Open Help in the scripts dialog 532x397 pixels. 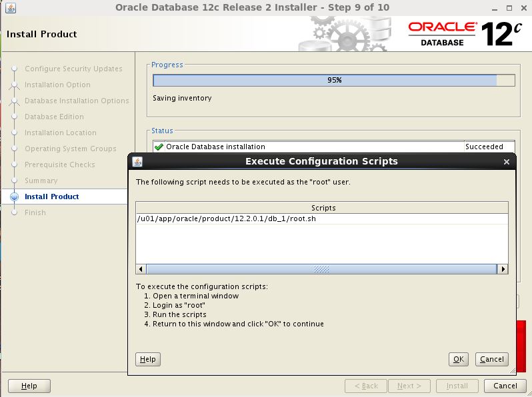(x=147, y=359)
